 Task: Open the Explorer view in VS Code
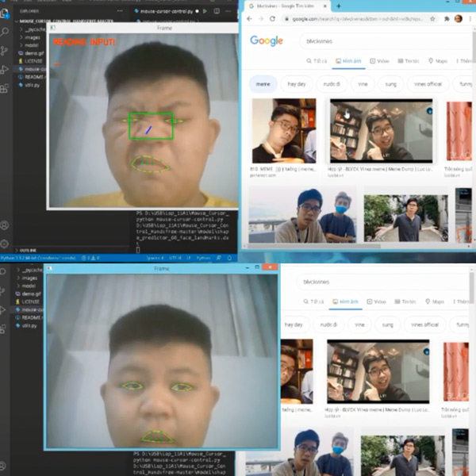pyautogui.click(x=5, y=13)
